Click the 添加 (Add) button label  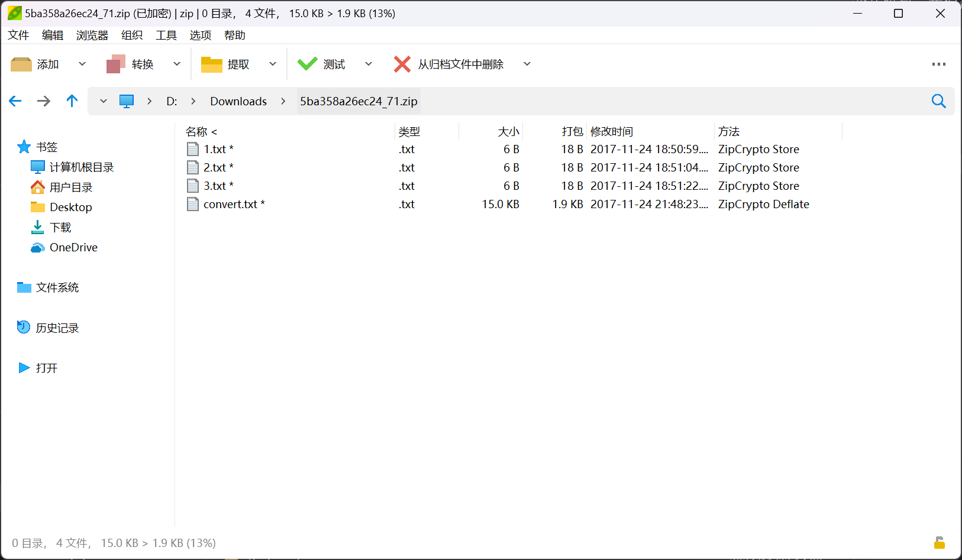click(48, 64)
